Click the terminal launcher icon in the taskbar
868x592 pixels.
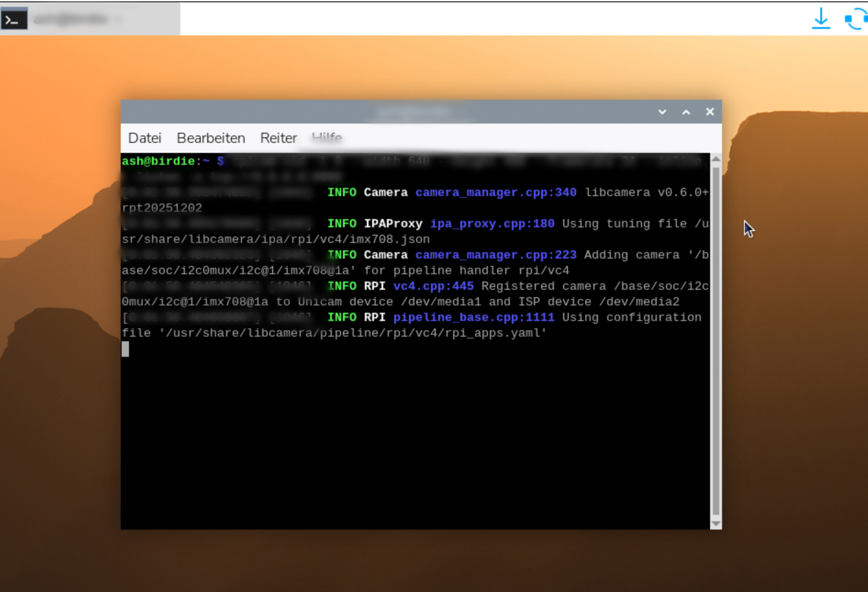[14, 19]
